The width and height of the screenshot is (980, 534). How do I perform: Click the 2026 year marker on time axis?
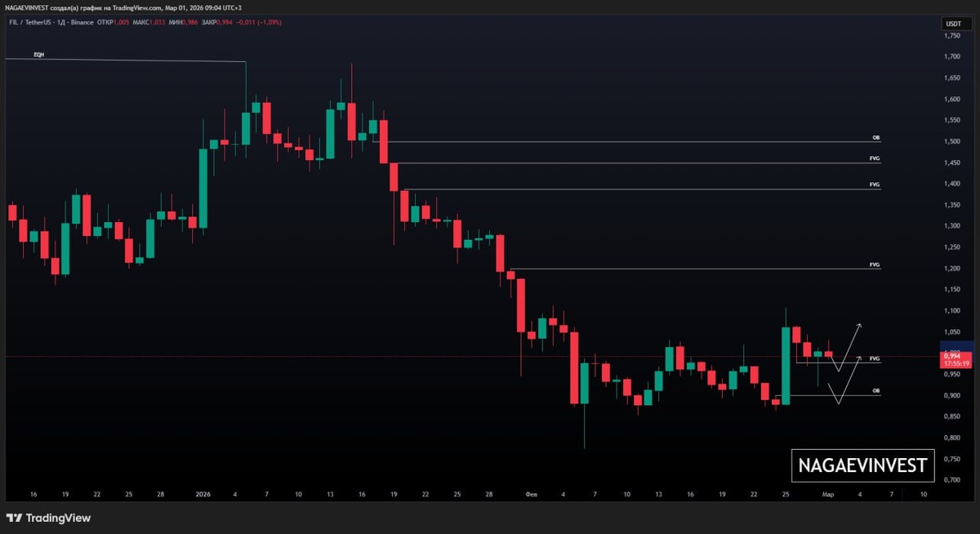(203, 494)
